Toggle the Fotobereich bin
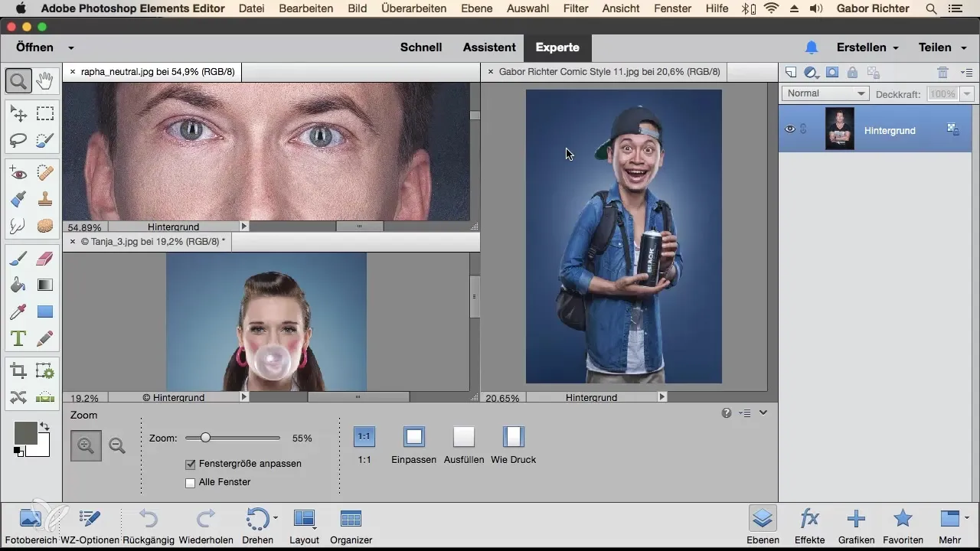Screen dimensions: 980x551 point(31,527)
